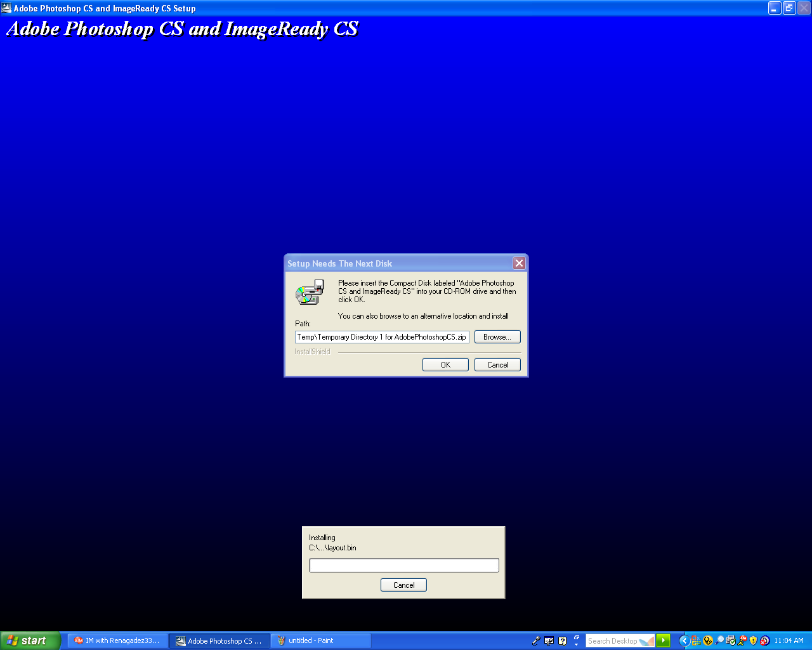Minimize the Adobe Photoshop CS Setup window
812x650 pixels.
[x=775, y=8]
